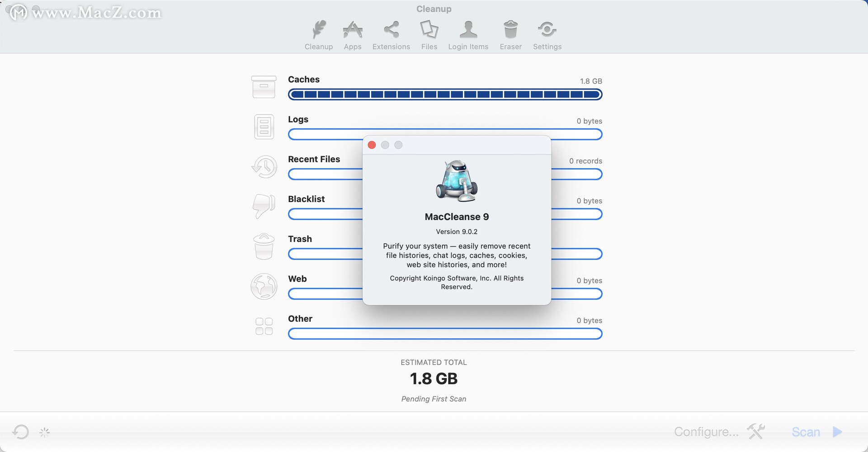The width and height of the screenshot is (868, 452).
Task: Click the Copyright Koingo Software notice
Action: (457, 282)
